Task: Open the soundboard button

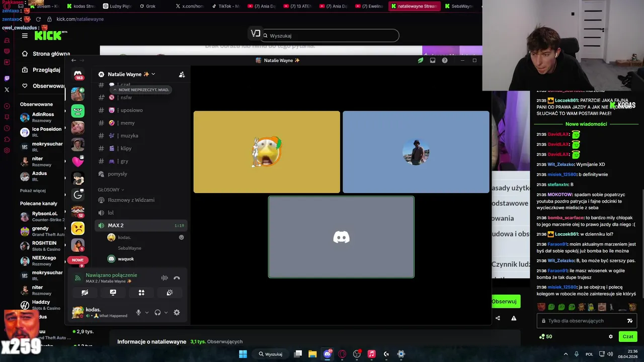Action: click(170, 293)
